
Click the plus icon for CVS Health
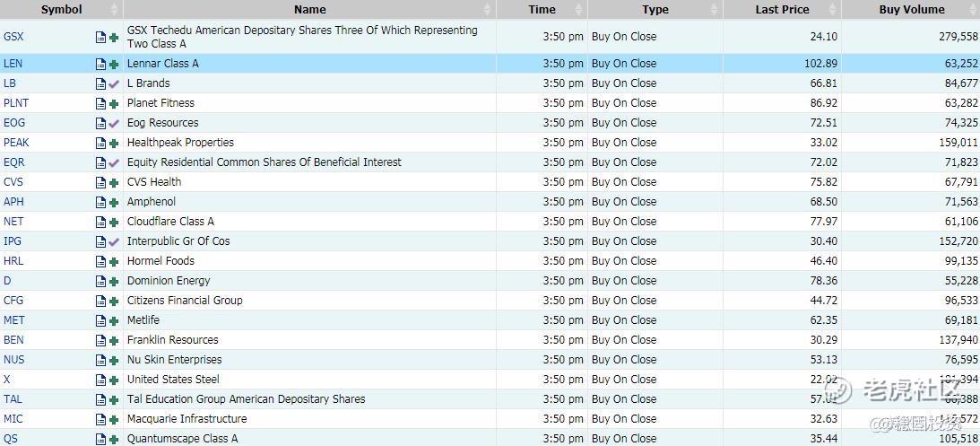pos(114,183)
